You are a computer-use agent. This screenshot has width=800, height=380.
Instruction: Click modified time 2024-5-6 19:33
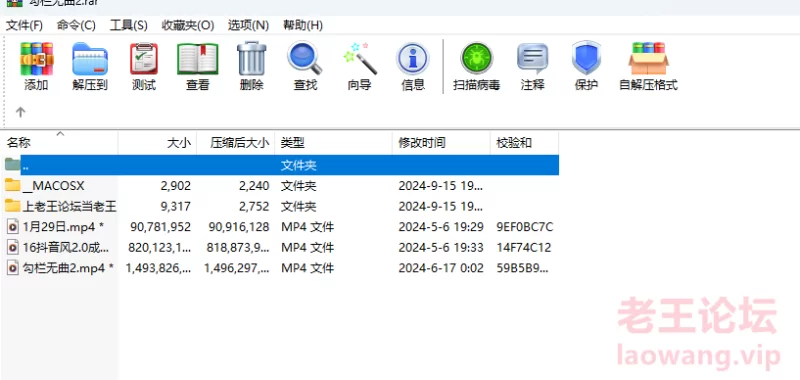tap(441, 248)
